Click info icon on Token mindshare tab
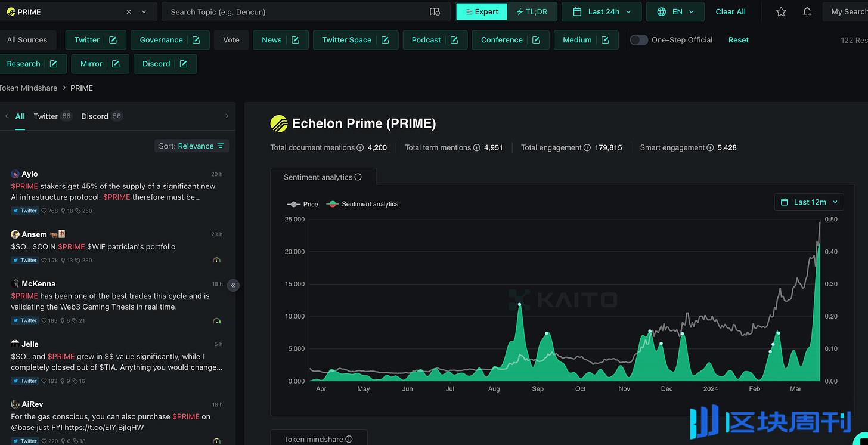868x445 pixels. pos(349,439)
